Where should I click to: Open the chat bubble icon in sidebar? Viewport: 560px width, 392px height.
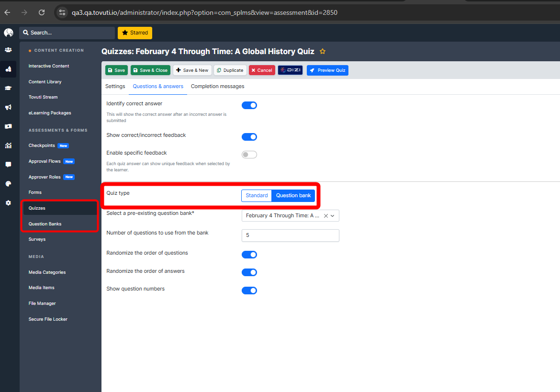click(x=8, y=165)
